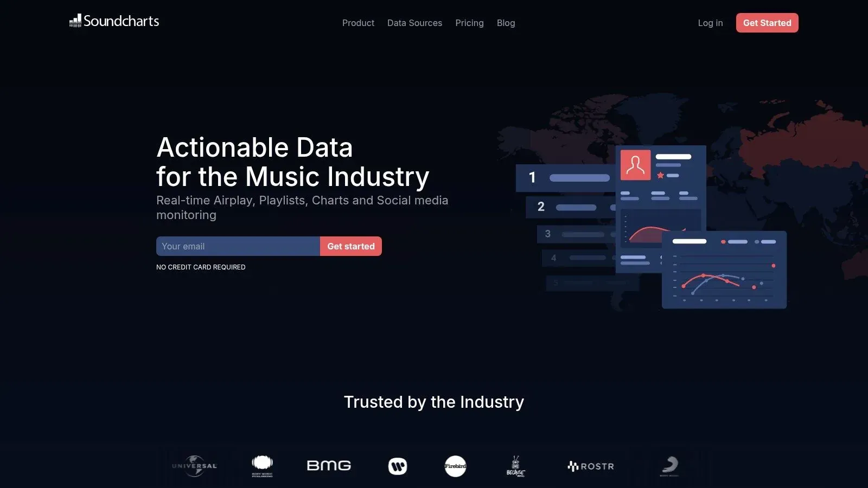Open the Product menu item

click(358, 23)
